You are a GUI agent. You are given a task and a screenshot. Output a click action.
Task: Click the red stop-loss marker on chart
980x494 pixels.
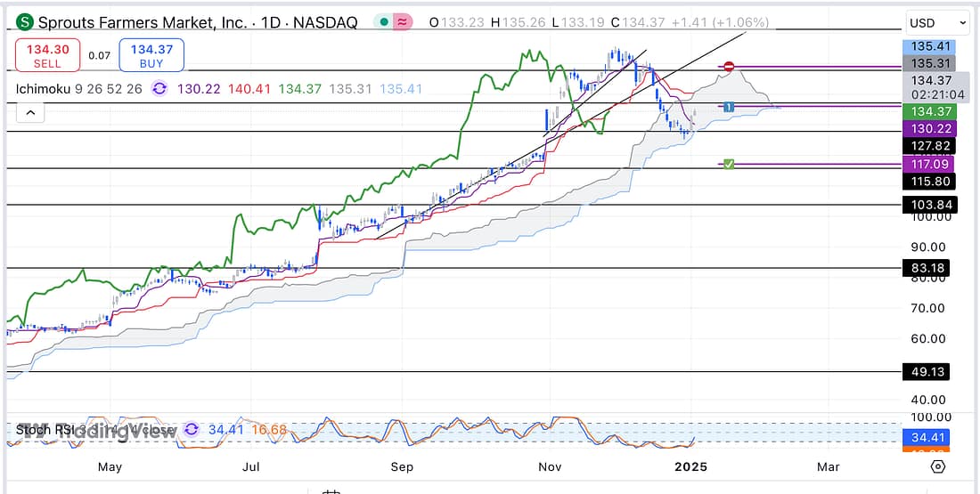pyautogui.click(x=729, y=67)
